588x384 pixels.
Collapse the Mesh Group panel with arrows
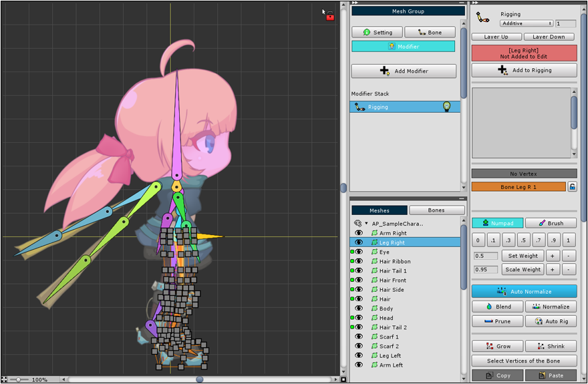[355, 3]
